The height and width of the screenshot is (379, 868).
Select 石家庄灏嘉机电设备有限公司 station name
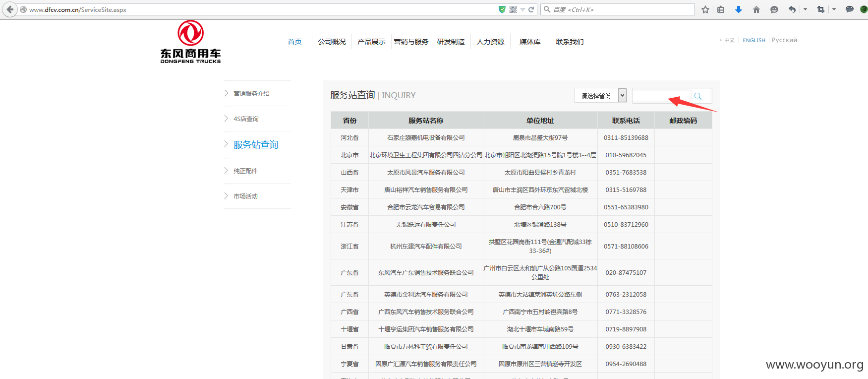(426, 138)
